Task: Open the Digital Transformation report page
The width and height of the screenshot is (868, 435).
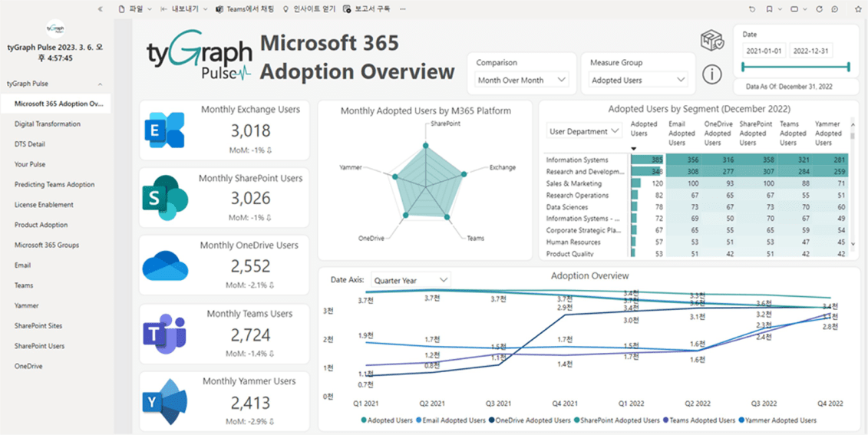Action: [48, 124]
